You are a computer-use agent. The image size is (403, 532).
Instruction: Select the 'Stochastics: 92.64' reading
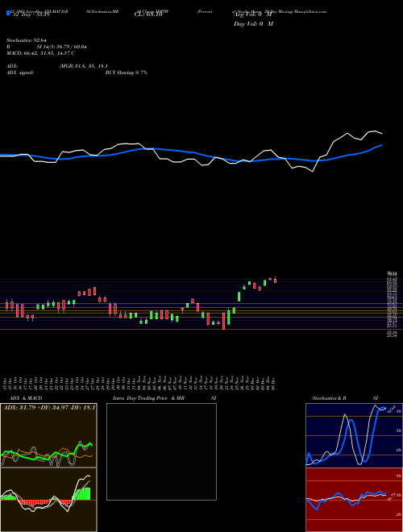(26, 41)
